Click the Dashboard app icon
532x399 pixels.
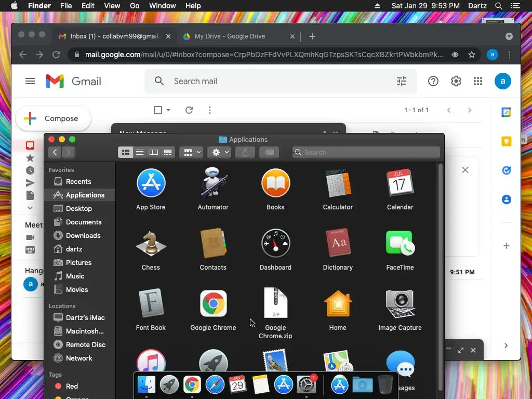coord(275,243)
